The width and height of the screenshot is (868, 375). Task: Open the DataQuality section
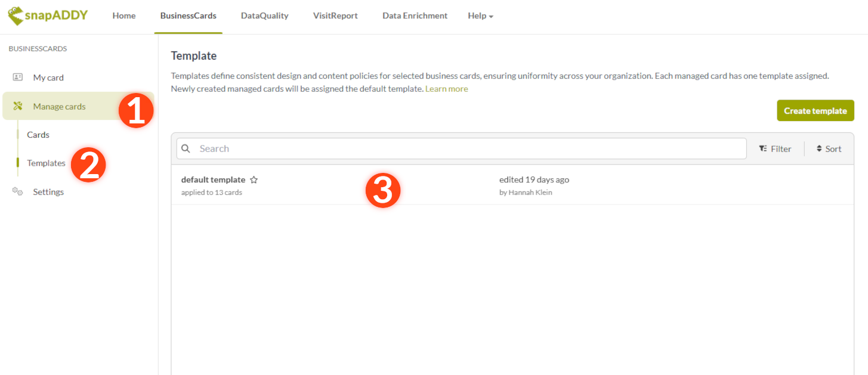click(x=264, y=16)
